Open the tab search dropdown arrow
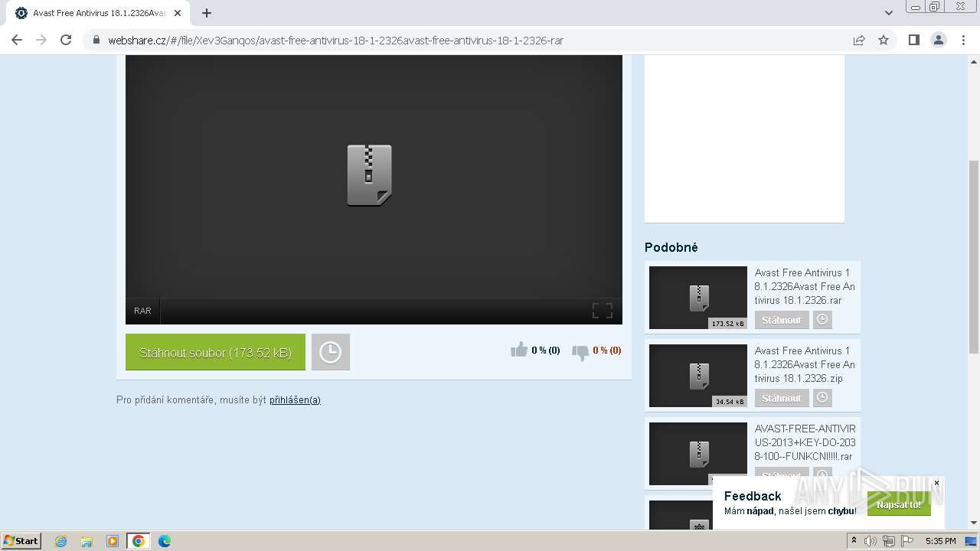Screen dimensions: 980x551 pos(889,13)
